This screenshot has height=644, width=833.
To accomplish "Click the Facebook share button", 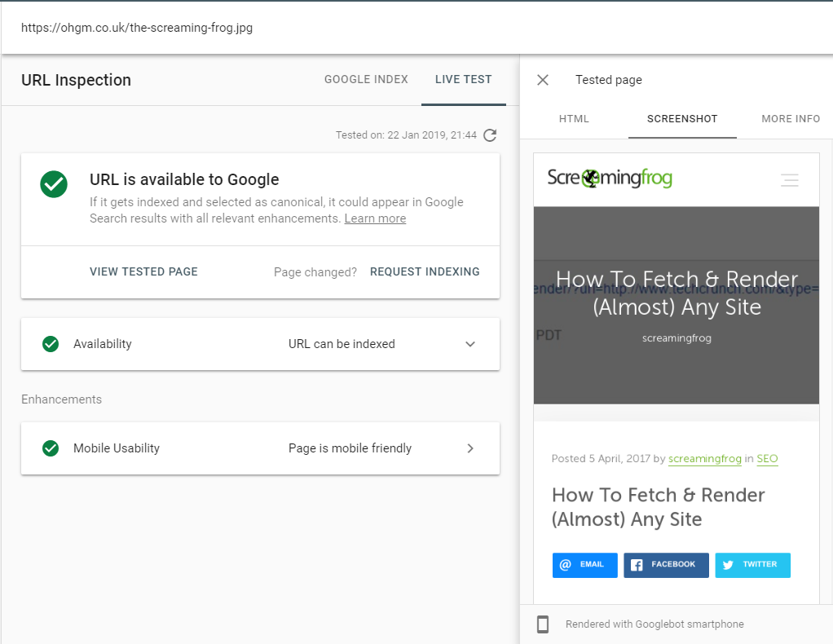I will click(666, 565).
